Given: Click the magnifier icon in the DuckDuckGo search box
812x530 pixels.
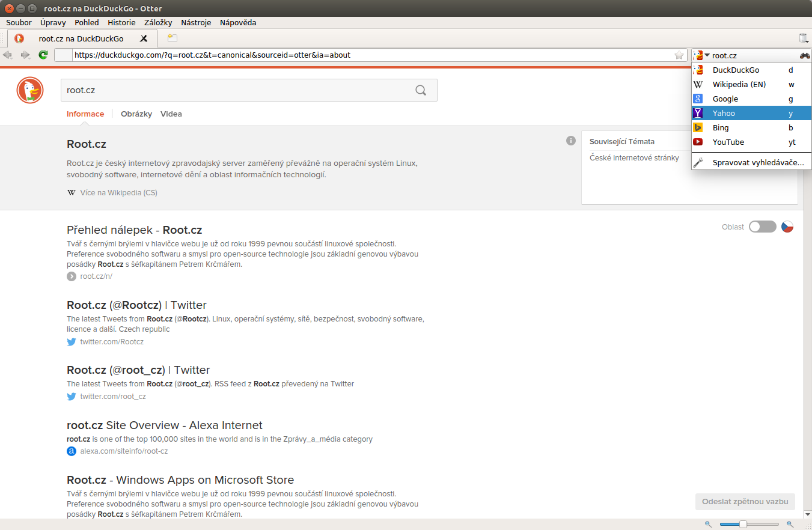Looking at the screenshot, I should tap(421, 90).
